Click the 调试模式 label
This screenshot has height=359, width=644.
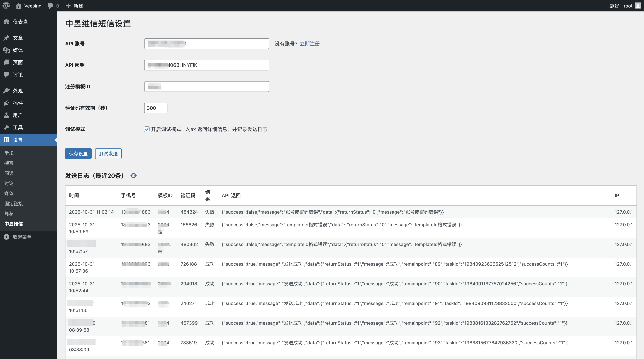point(75,129)
